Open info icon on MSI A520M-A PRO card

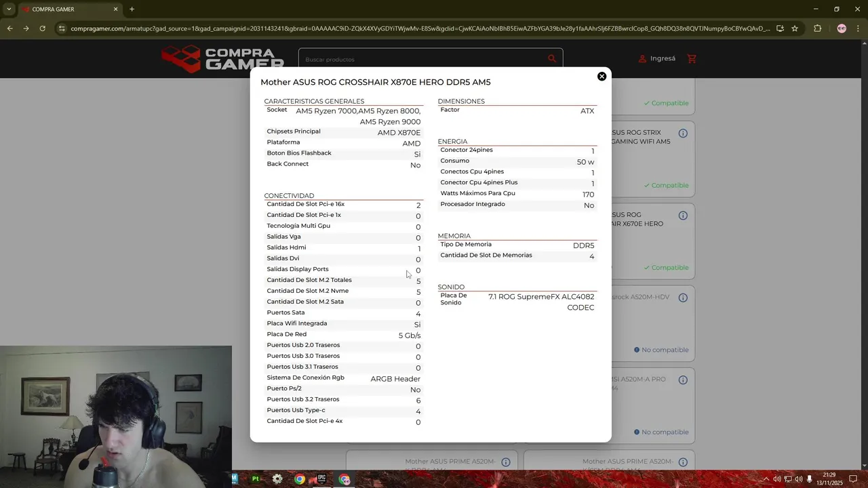coord(683,380)
